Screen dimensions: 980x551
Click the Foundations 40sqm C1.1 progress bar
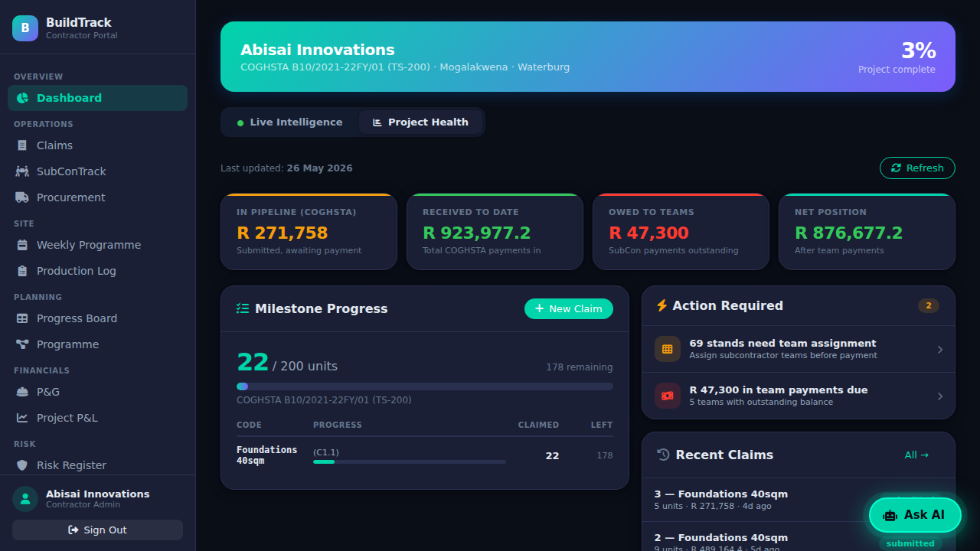(x=410, y=461)
